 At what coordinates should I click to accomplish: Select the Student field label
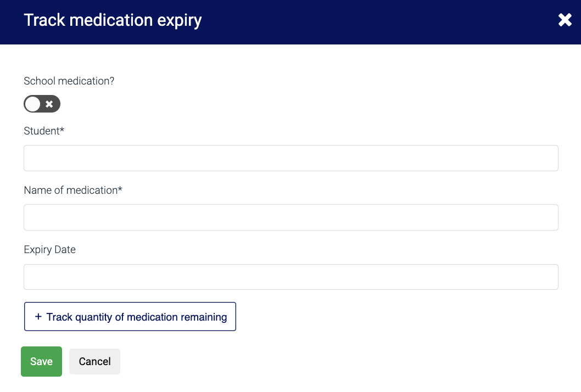coord(44,131)
